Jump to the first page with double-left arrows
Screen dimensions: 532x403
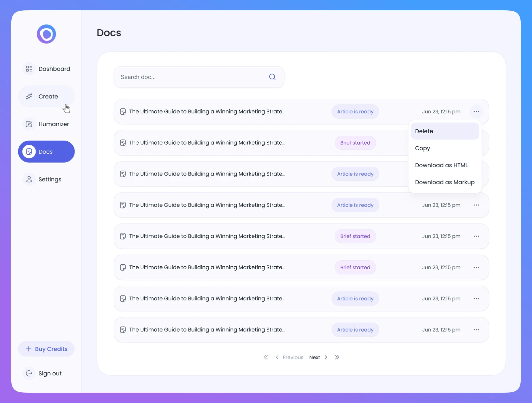[266, 357]
